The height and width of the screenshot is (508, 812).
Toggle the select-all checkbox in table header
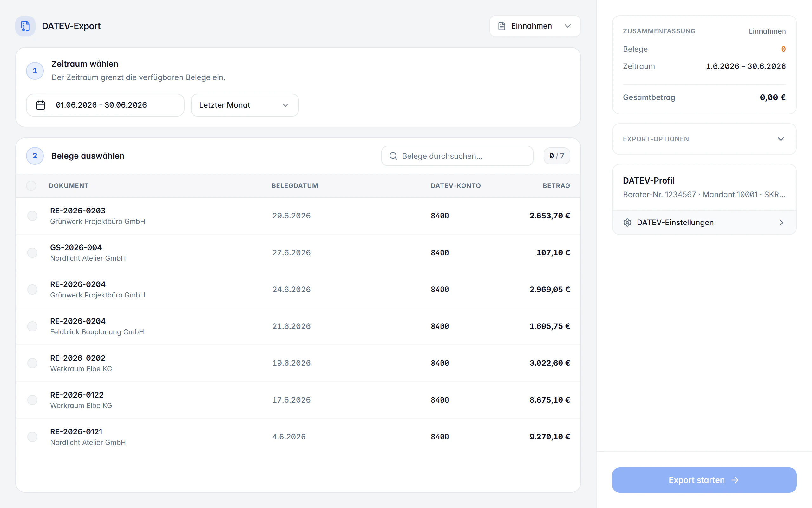[x=31, y=186]
